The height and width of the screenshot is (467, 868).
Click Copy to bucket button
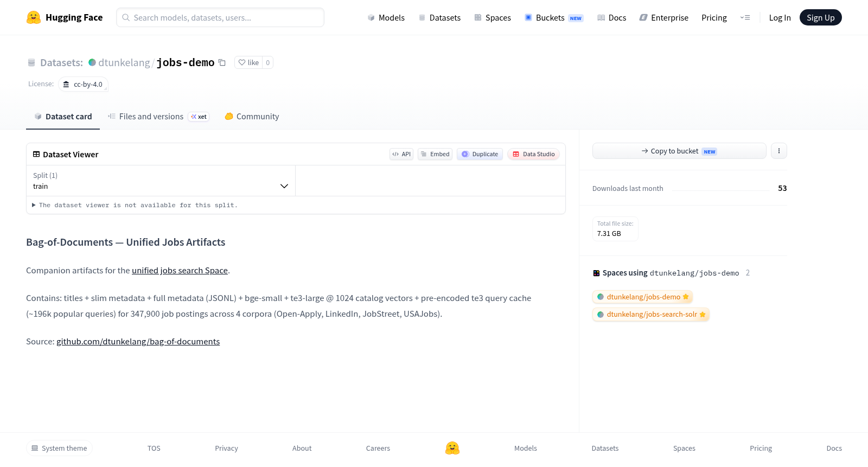click(x=679, y=151)
